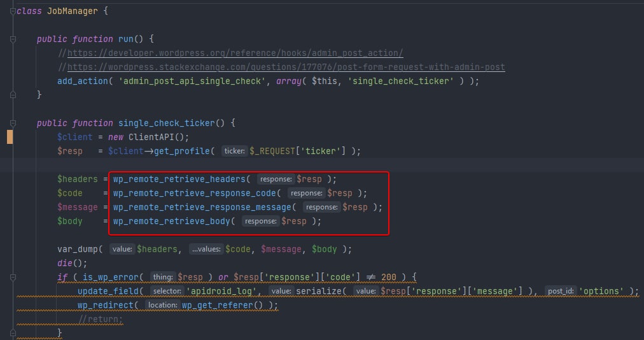
Task: Click the wp_get_referer function call
Action: 217,304
